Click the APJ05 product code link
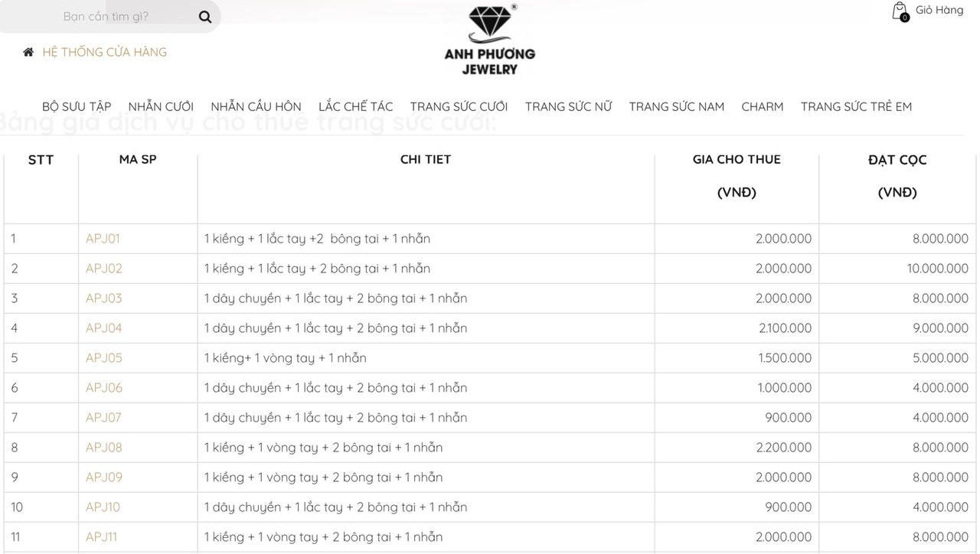 103,358
